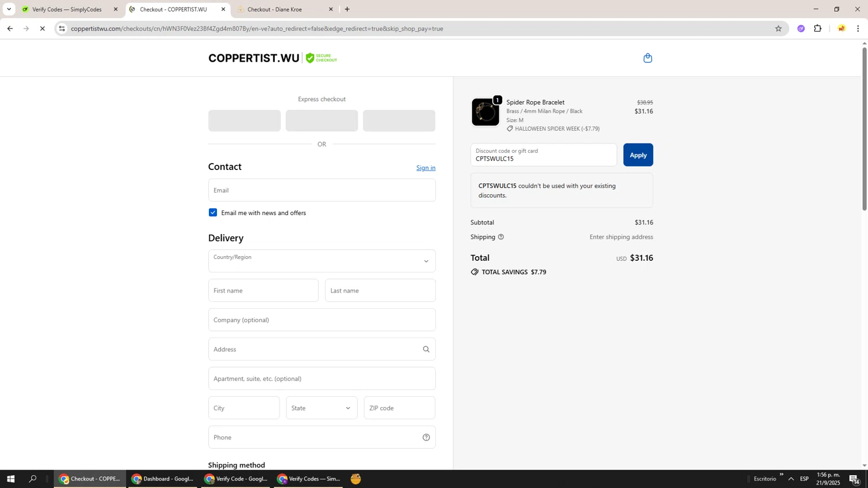Open the tab search dropdown arrow

[x=9, y=9]
